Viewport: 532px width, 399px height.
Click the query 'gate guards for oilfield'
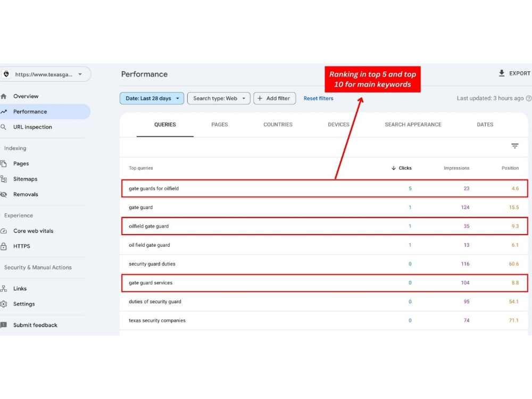point(154,188)
